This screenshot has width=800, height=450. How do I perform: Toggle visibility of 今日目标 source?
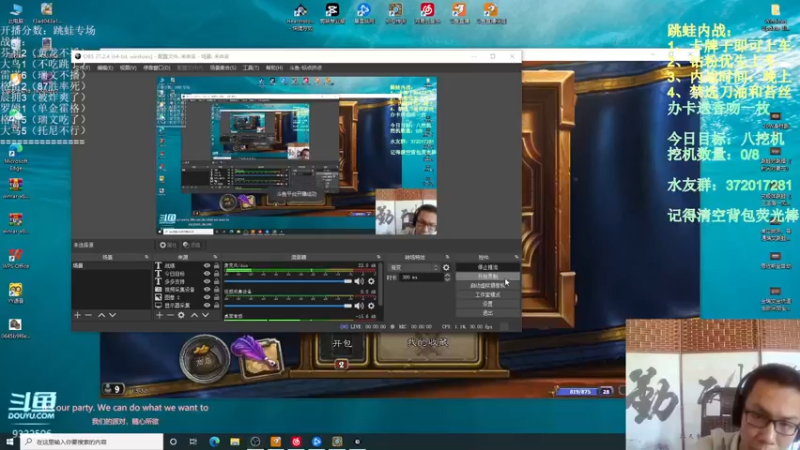point(207,273)
